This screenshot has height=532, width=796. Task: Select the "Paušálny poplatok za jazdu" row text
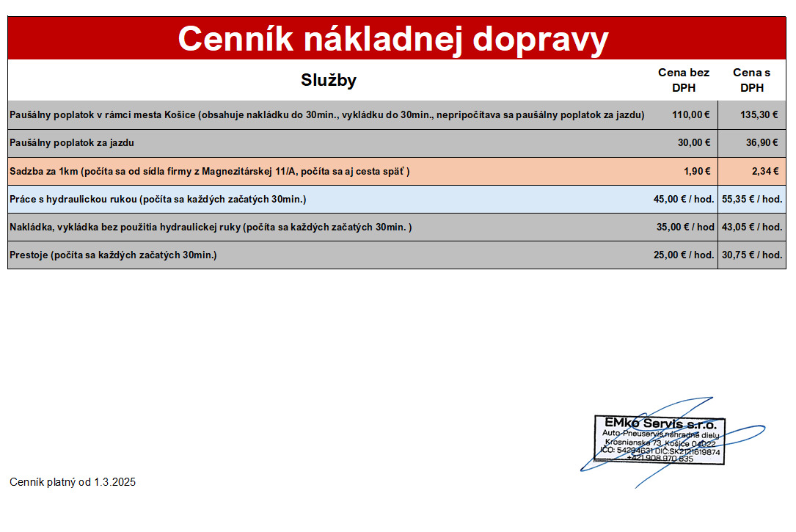pos(72,143)
